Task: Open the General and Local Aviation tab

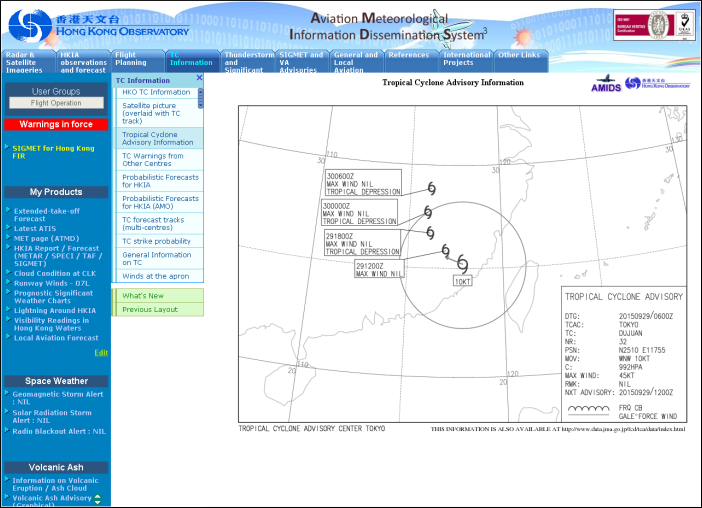Action: [x=357, y=62]
